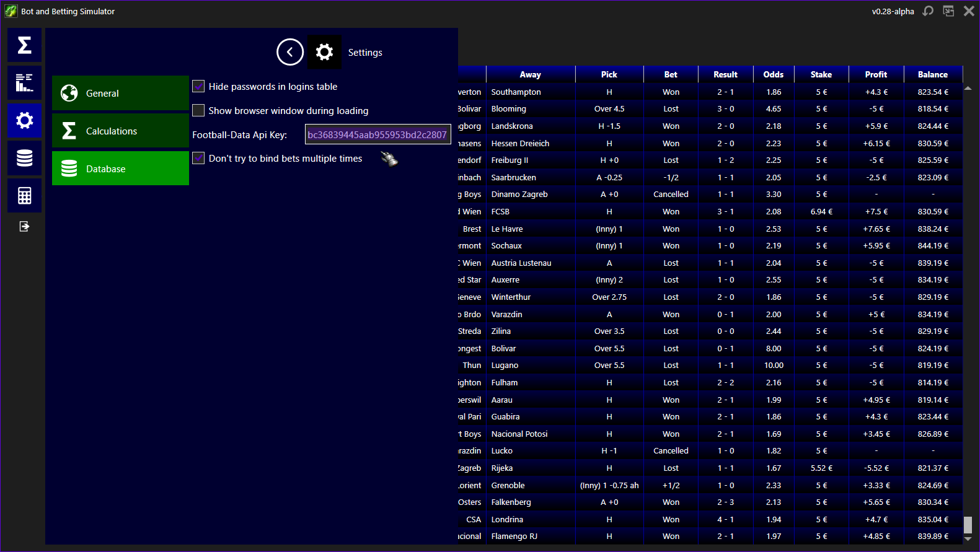Screen dimensions: 980x552
Task: Click the -1/2 bet cell for Saarbrucken
Action: tap(671, 177)
